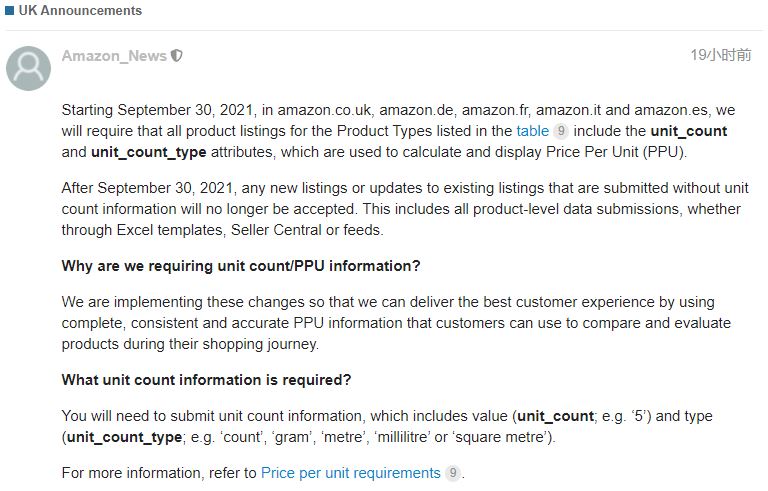This screenshot has height=491, width=768.
Task: Click the moderator shield icon beside Amazon_News
Action: pyautogui.click(x=176, y=56)
